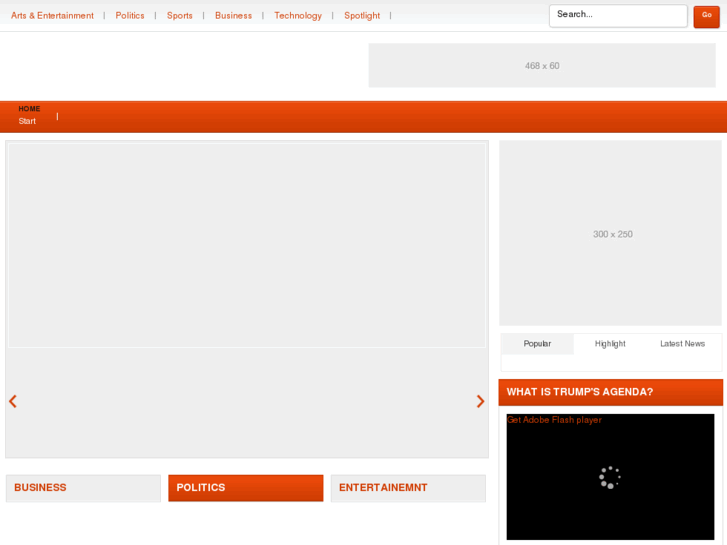Open the Home Start menu item
The height and width of the screenshot is (545, 727).
pyautogui.click(x=29, y=115)
